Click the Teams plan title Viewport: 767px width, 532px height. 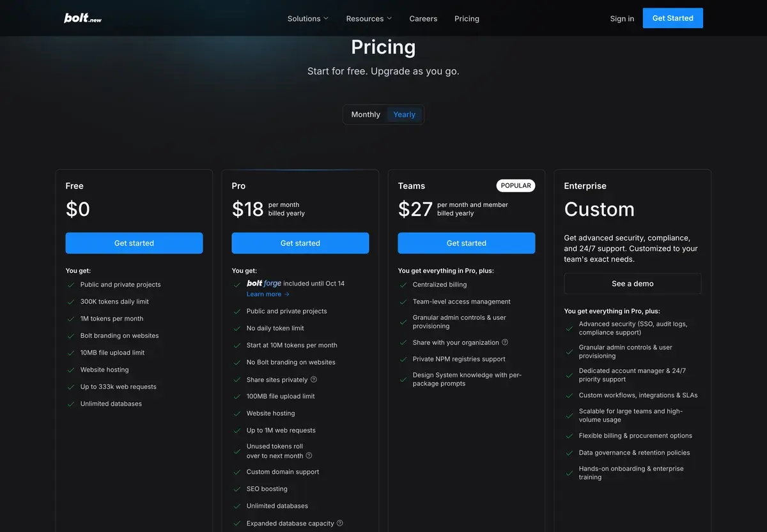[x=412, y=186]
